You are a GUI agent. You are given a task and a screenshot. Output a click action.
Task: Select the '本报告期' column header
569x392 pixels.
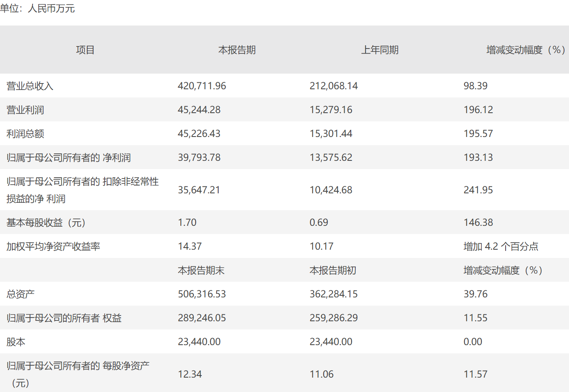237,50
